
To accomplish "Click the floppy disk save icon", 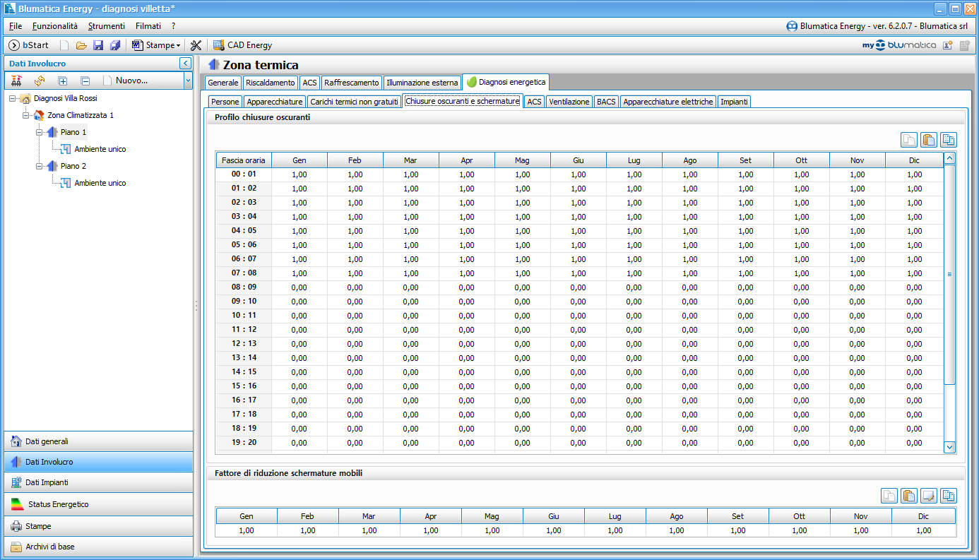I will pyautogui.click(x=98, y=45).
